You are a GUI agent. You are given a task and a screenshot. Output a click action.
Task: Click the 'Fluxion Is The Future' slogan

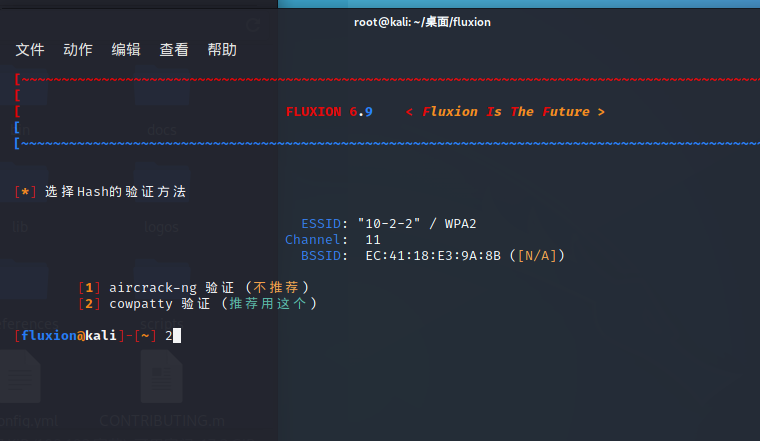point(506,112)
